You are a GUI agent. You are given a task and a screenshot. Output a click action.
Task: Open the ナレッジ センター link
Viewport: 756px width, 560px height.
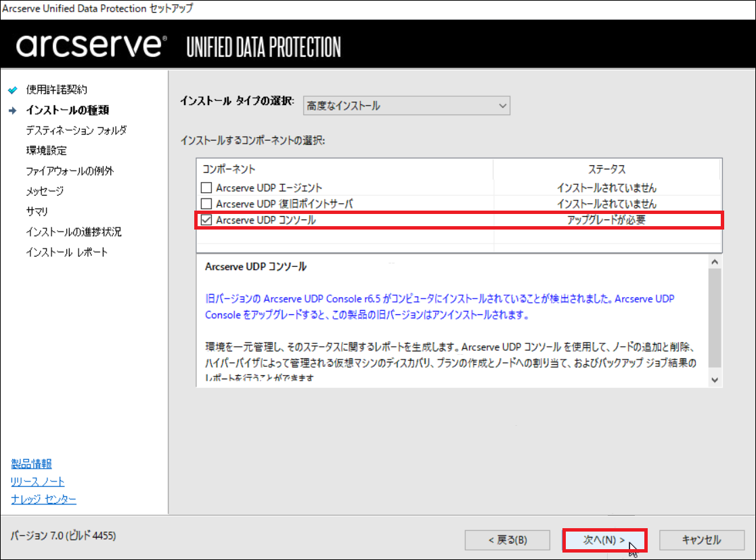(43, 499)
